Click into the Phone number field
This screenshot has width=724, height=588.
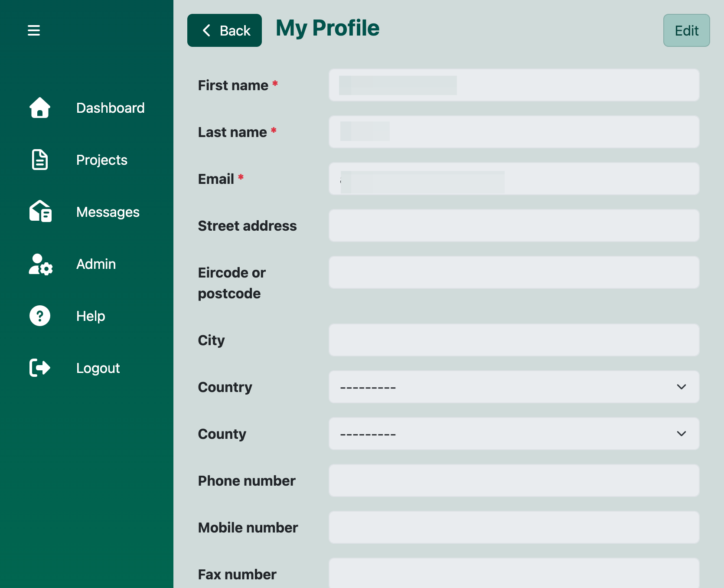514,480
